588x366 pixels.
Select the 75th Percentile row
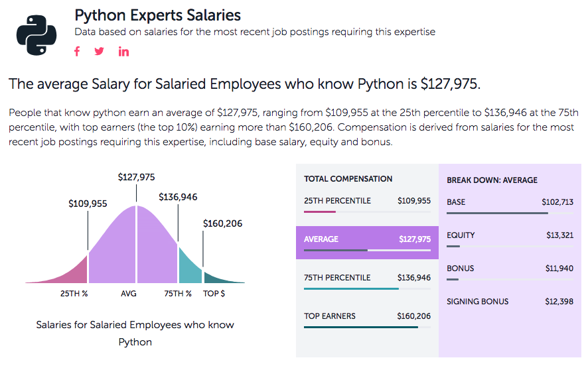coord(367,280)
